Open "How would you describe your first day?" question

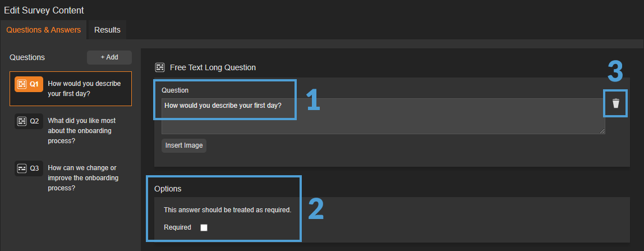point(85,89)
